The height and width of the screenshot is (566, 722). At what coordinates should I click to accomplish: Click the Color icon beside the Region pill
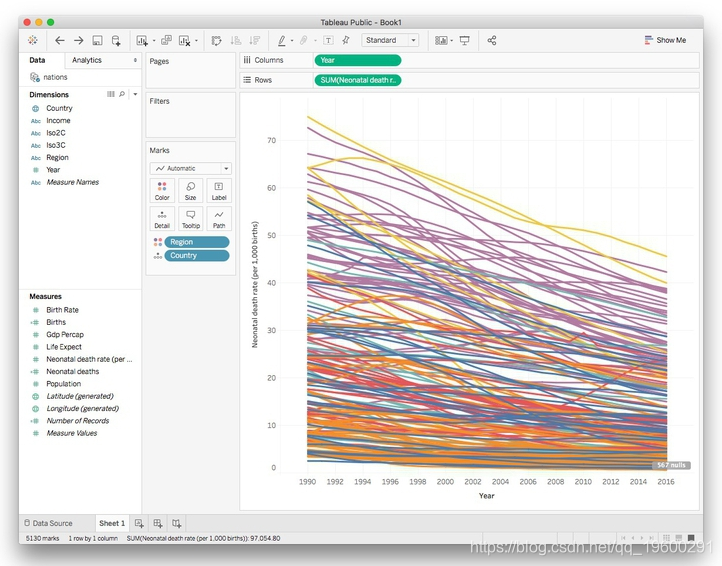coord(158,242)
